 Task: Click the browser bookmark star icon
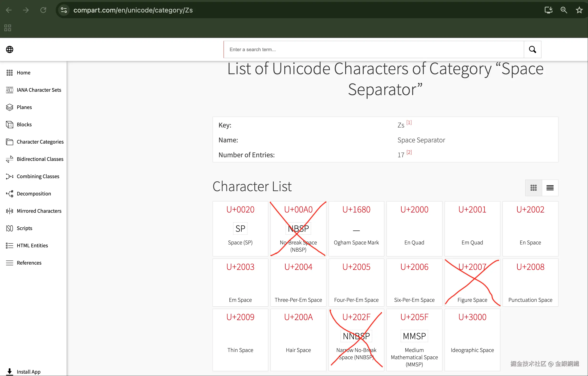tap(579, 10)
